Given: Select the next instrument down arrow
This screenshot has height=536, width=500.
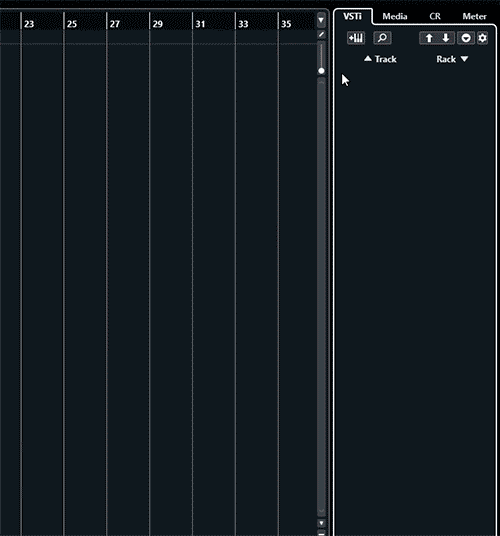Looking at the screenshot, I should pyautogui.click(x=446, y=38).
